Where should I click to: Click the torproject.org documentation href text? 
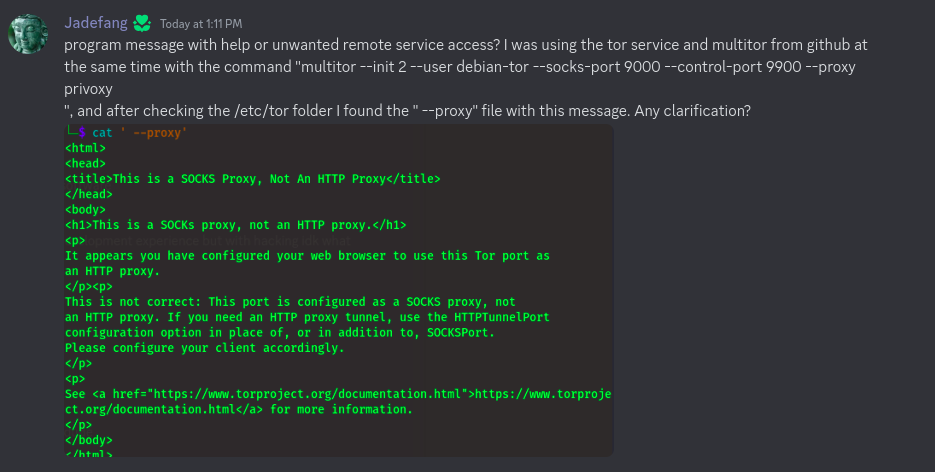(x=307, y=394)
